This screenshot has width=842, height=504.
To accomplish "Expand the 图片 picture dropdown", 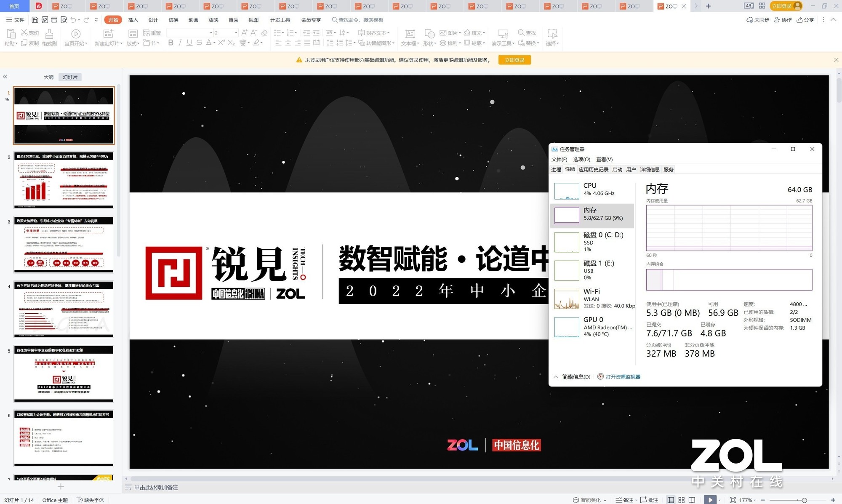I will pos(452,32).
